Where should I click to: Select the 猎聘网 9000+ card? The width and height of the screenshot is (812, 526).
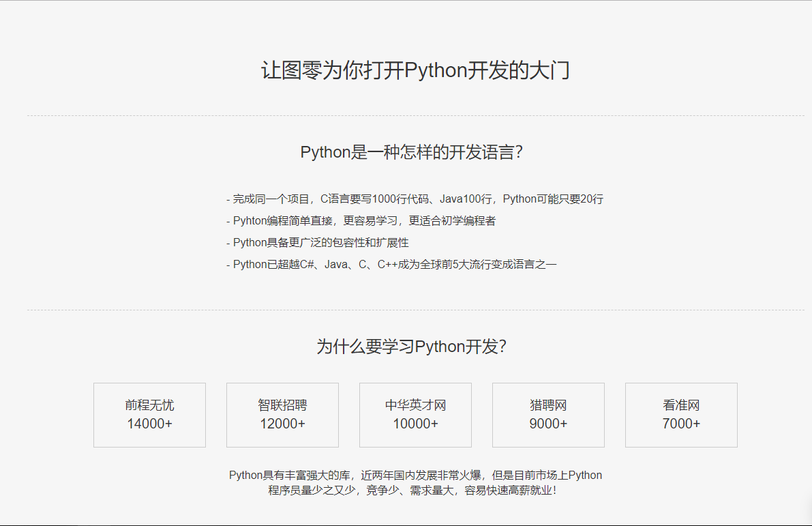(x=548, y=415)
